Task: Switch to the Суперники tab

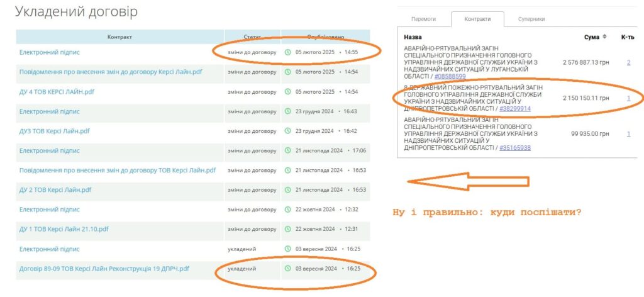Action: click(531, 20)
